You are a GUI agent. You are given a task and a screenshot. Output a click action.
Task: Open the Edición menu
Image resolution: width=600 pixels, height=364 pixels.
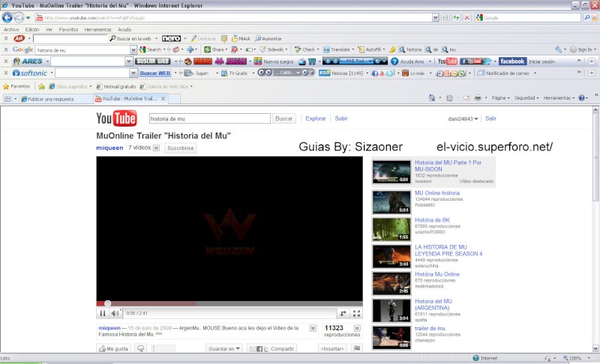point(32,29)
